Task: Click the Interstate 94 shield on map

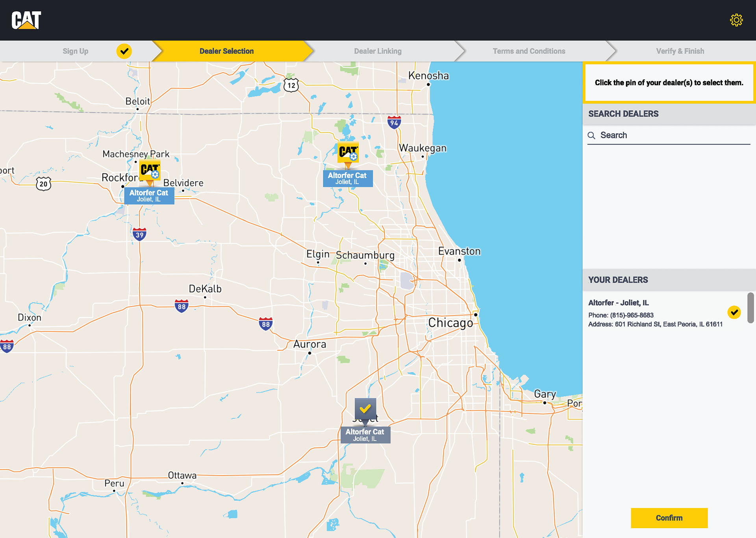Action: pos(394,122)
